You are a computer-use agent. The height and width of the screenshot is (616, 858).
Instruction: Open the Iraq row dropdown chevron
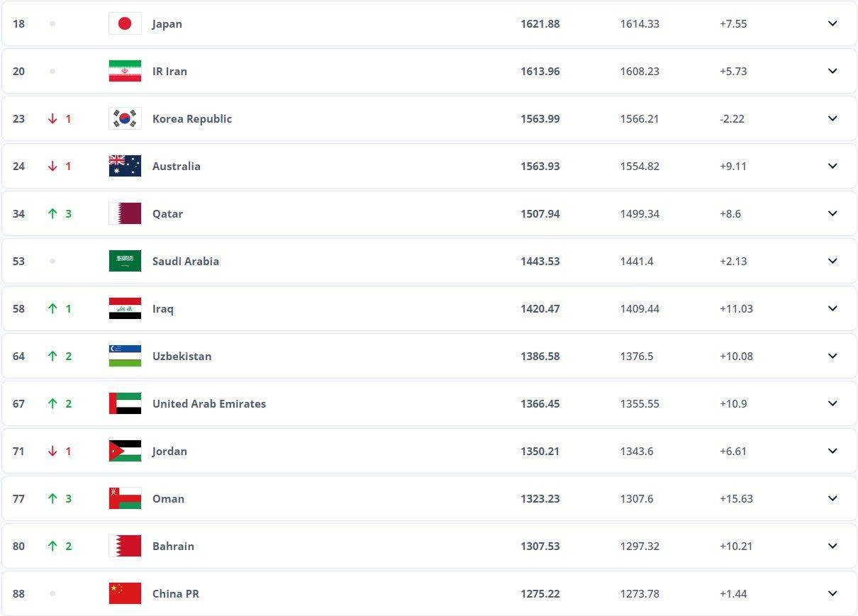(832, 308)
